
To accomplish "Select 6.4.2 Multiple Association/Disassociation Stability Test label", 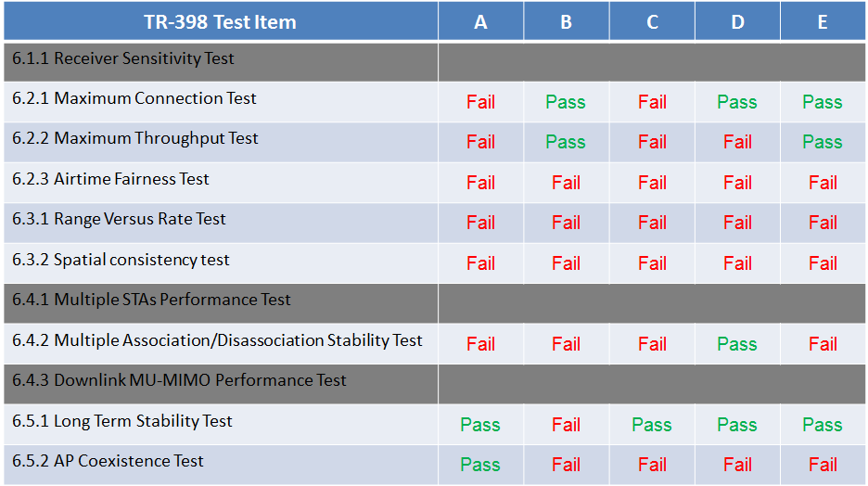I will pyautogui.click(x=217, y=339).
